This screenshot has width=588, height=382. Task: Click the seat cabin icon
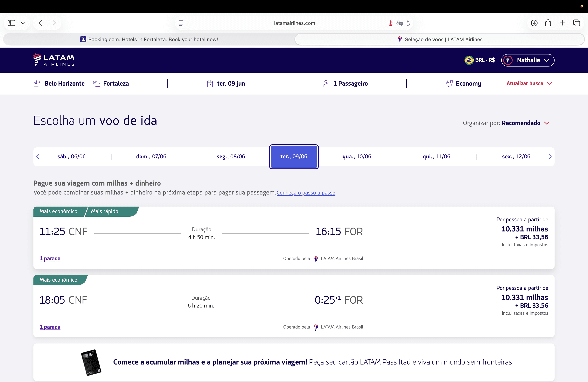[449, 83]
